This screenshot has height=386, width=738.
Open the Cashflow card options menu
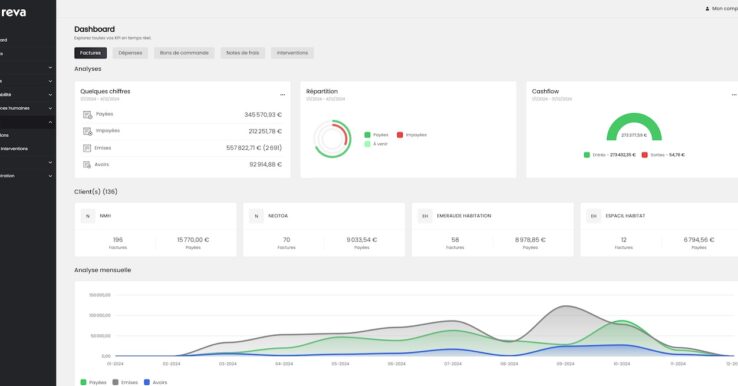click(734, 95)
